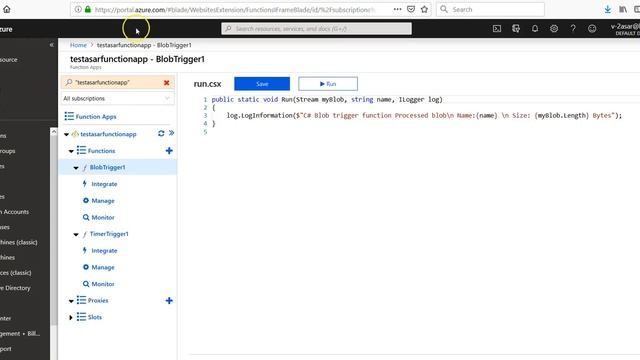Click the Run button
This screenshot has width=640, height=360.
[x=328, y=84]
